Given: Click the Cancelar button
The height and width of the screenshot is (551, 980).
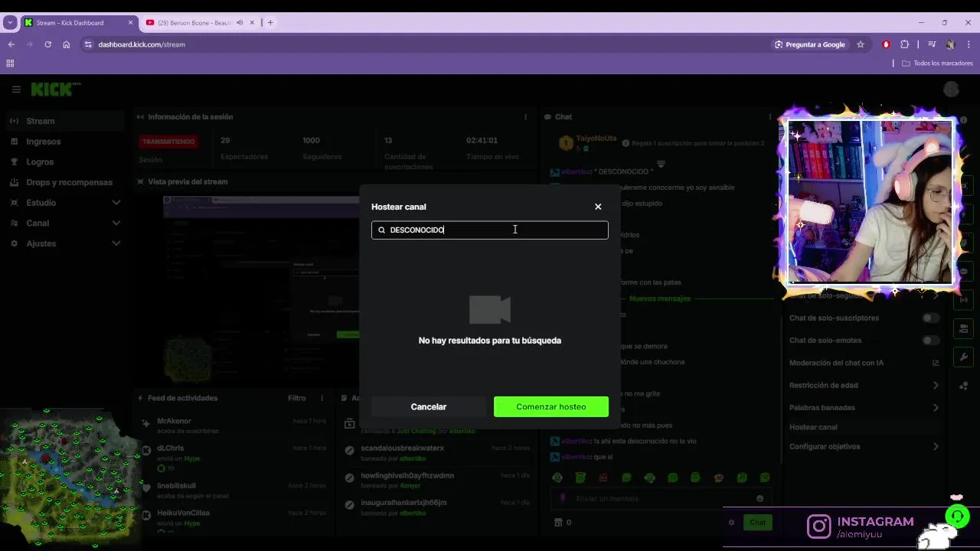Looking at the screenshot, I should [428, 406].
